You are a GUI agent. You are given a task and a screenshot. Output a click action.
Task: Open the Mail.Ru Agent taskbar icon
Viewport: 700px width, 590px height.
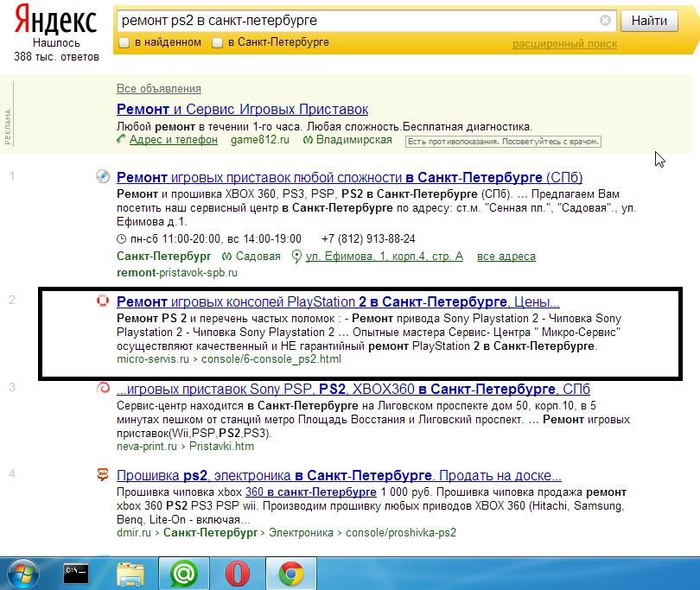pyautogui.click(x=183, y=574)
